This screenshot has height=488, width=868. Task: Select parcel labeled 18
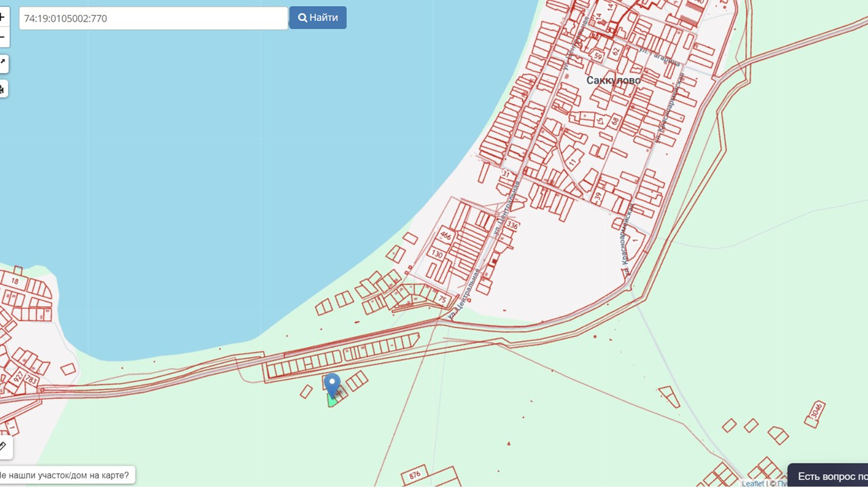tap(15, 281)
